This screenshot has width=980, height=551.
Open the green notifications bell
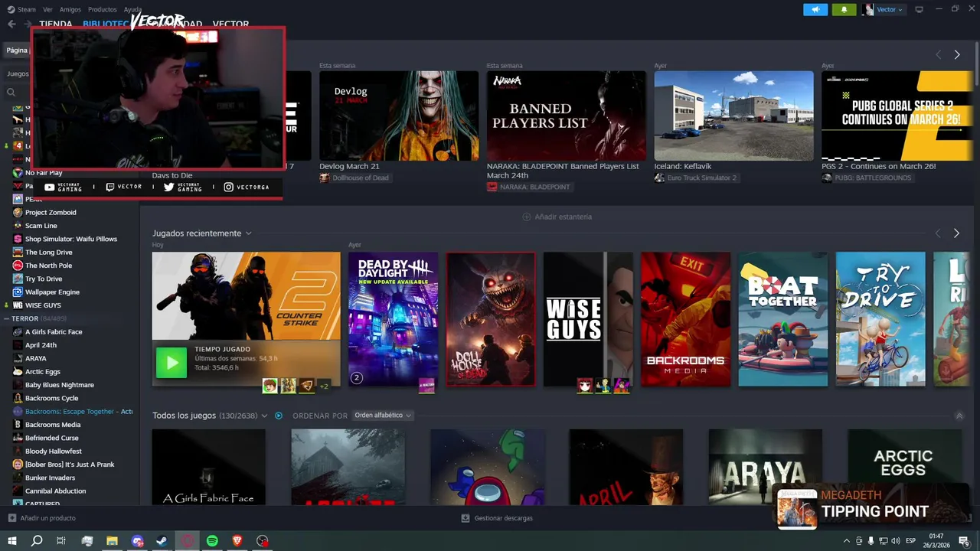coord(844,9)
